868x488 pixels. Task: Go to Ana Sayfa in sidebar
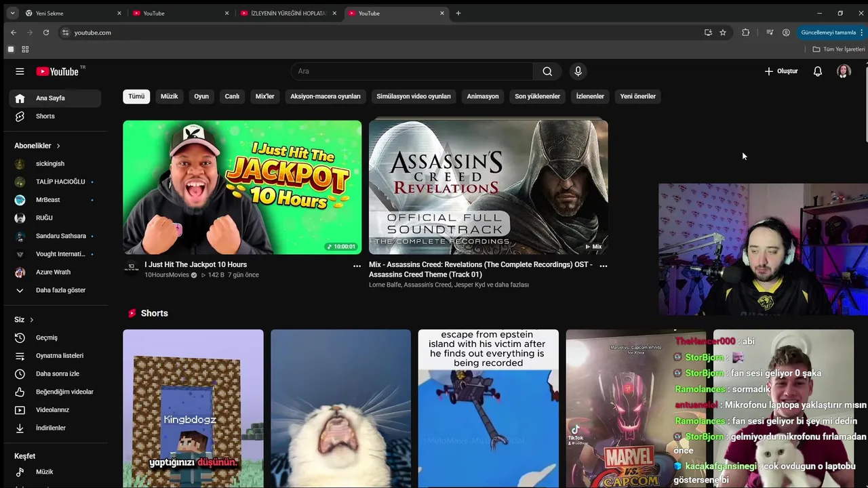(x=55, y=98)
